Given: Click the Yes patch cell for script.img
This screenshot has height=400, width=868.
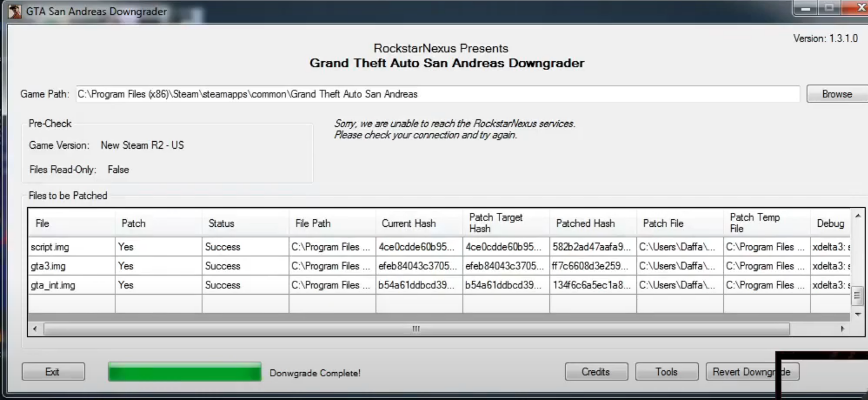Looking at the screenshot, I should (x=158, y=247).
